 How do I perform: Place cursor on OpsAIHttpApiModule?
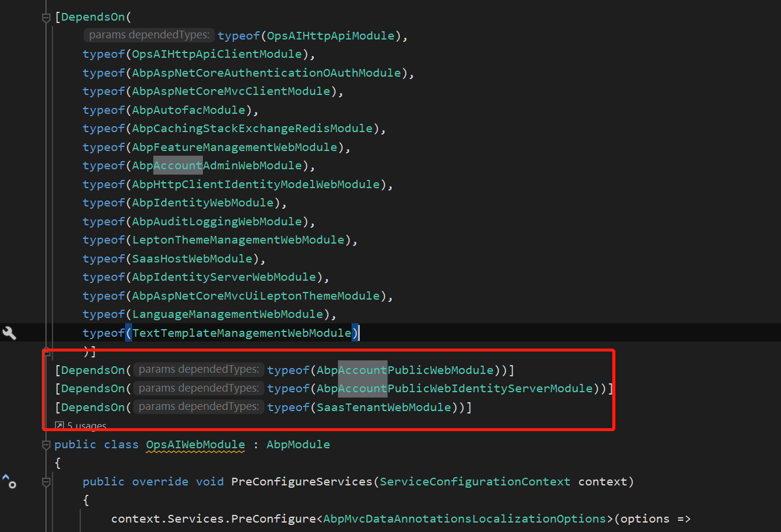[x=330, y=36]
